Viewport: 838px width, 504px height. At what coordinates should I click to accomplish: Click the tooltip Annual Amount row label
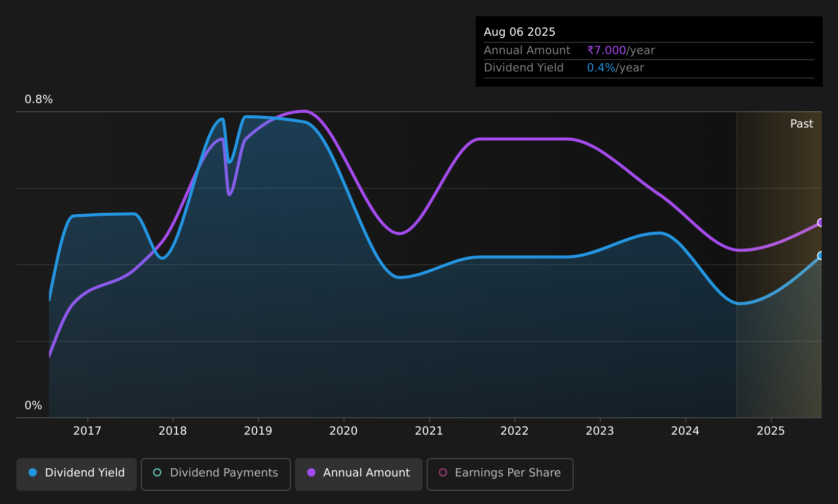527,51
